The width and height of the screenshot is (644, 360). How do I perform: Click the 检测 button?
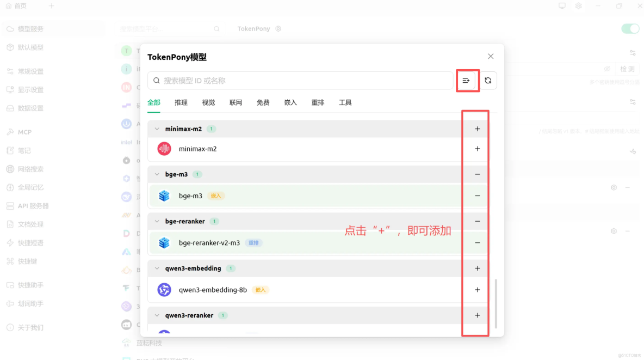(627, 69)
